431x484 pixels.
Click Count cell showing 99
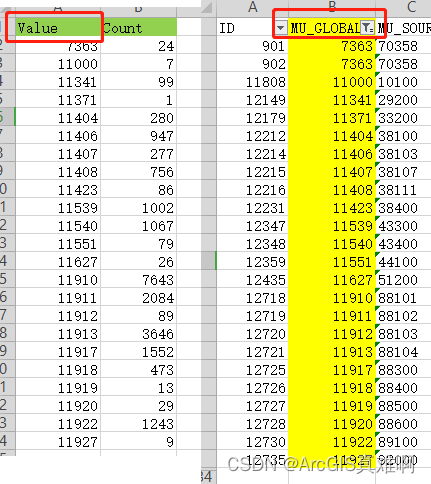click(139, 82)
